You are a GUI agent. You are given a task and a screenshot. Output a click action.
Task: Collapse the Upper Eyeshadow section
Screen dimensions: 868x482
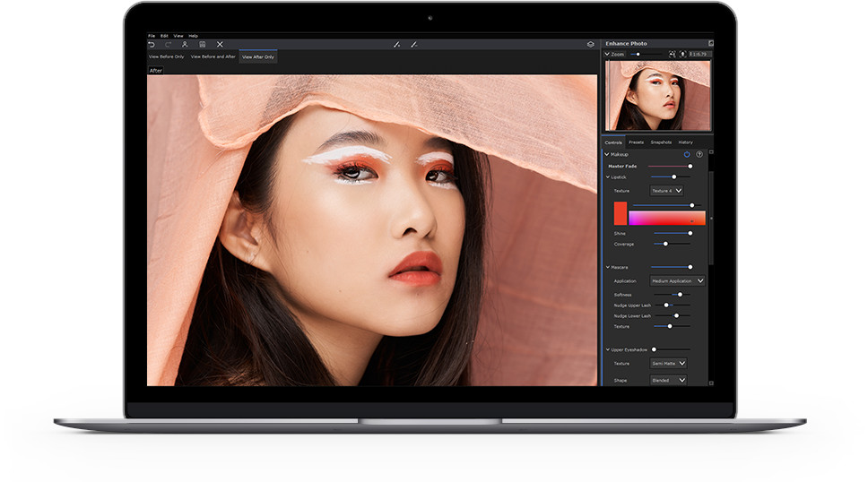click(x=608, y=349)
